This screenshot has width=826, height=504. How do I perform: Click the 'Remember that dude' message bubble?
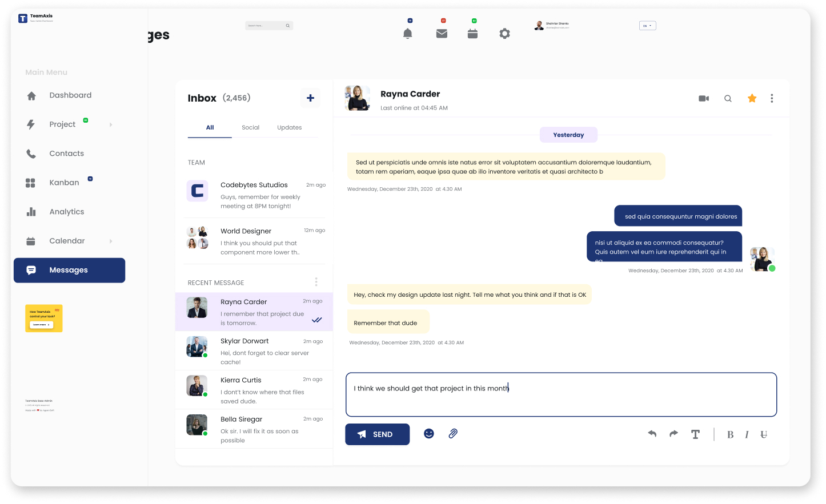[388, 322]
